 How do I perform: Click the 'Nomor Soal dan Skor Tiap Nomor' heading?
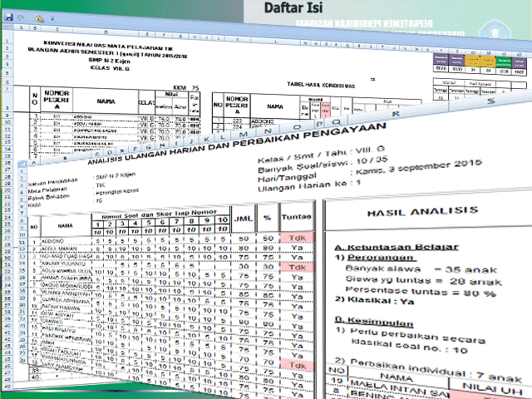pos(159,214)
